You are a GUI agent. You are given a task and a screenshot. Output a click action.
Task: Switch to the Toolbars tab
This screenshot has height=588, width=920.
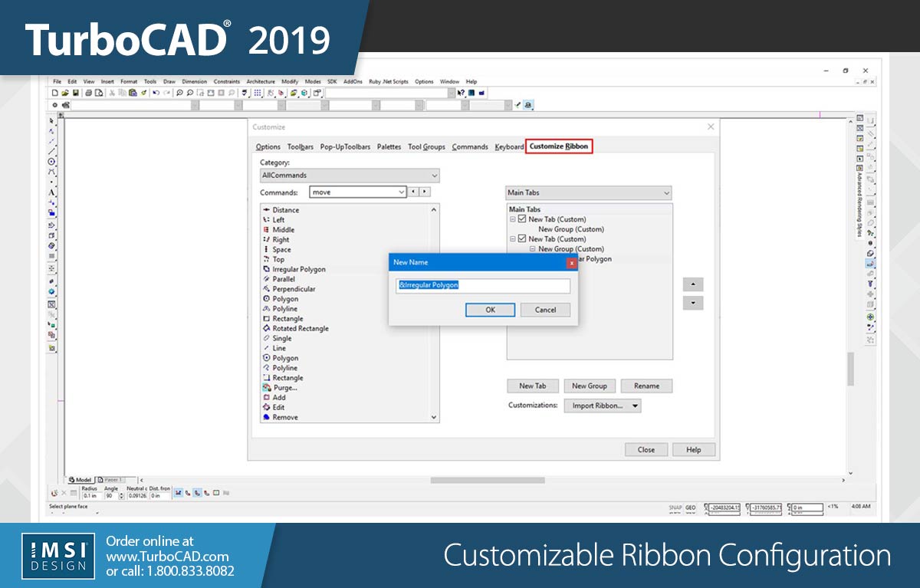click(301, 146)
